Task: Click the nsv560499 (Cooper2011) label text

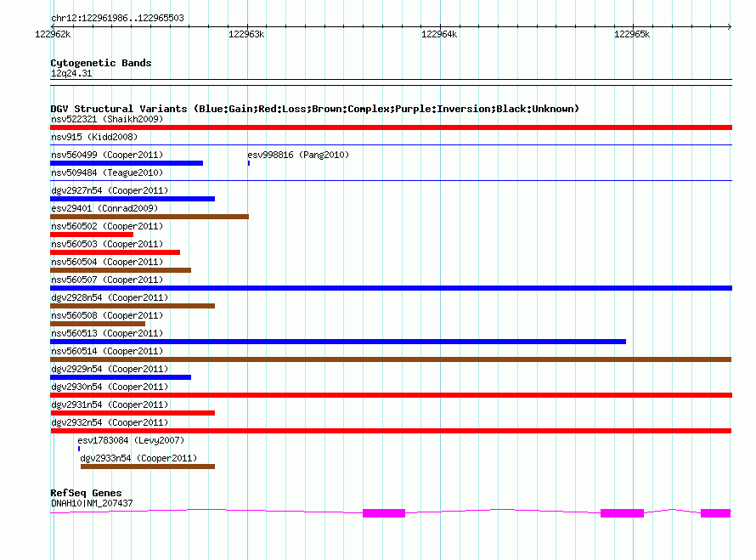Action: point(107,155)
